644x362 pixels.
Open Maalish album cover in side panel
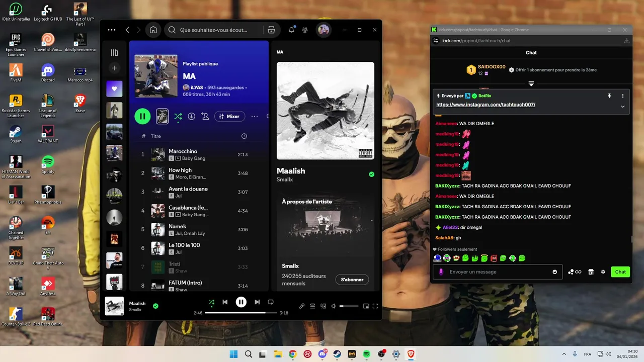(326, 111)
